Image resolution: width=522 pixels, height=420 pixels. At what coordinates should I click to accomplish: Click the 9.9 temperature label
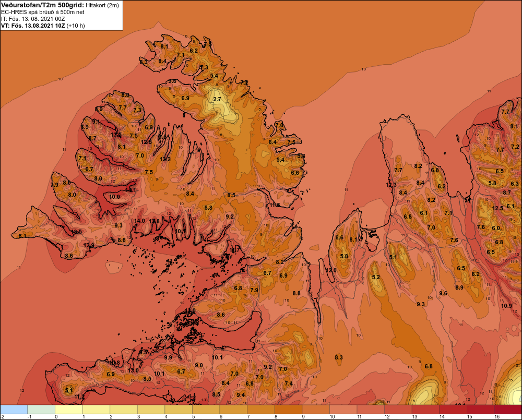coord(168,357)
